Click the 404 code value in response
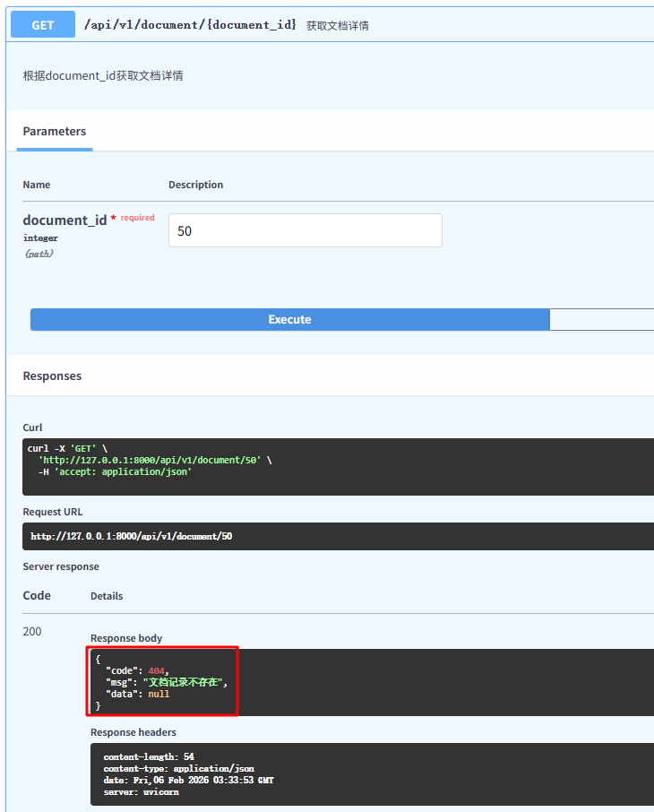Image resolution: width=654 pixels, height=812 pixels. pos(158,670)
